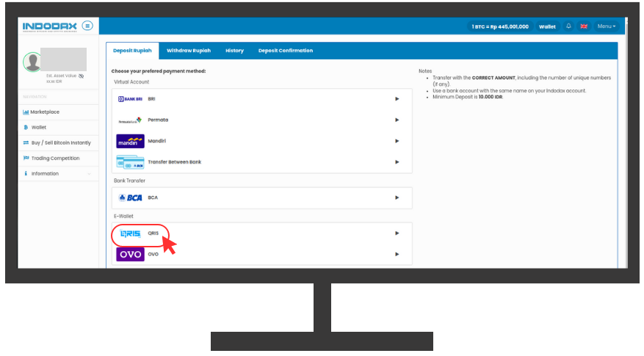
Task: Select the Deposit Rupiah tab
Action: [x=132, y=51]
